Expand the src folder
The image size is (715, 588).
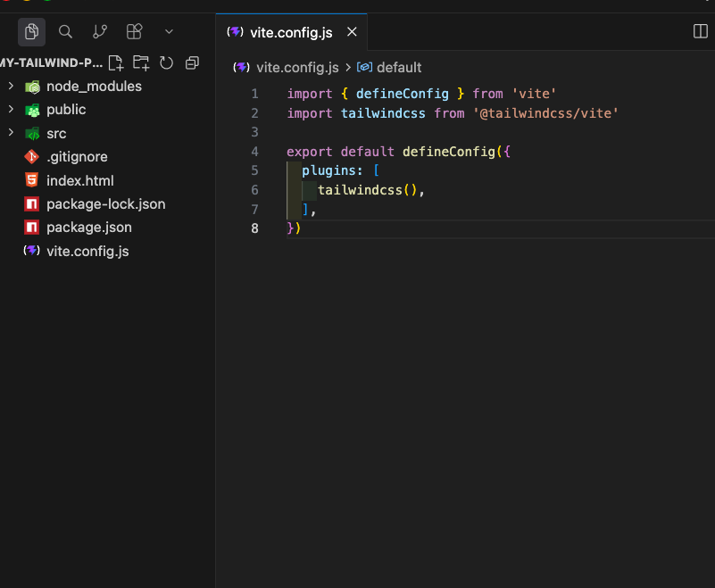(56, 133)
